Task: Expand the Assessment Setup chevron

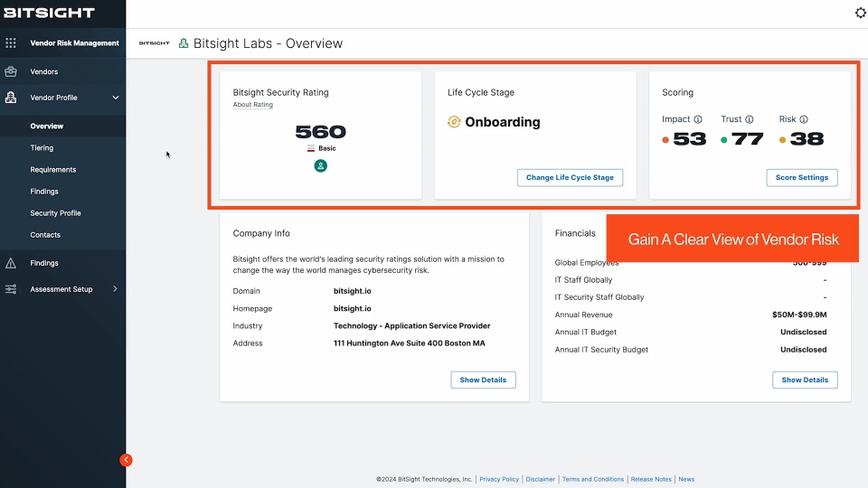Action: pos(115,289)
